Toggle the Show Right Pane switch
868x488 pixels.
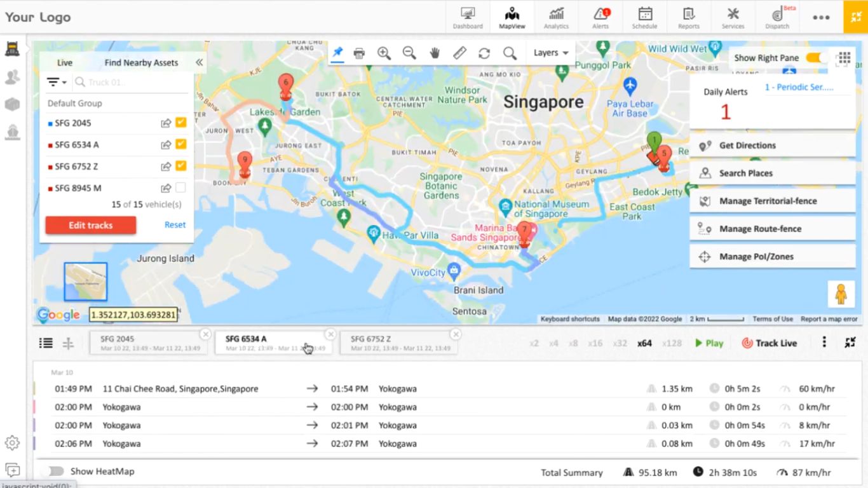817,58
